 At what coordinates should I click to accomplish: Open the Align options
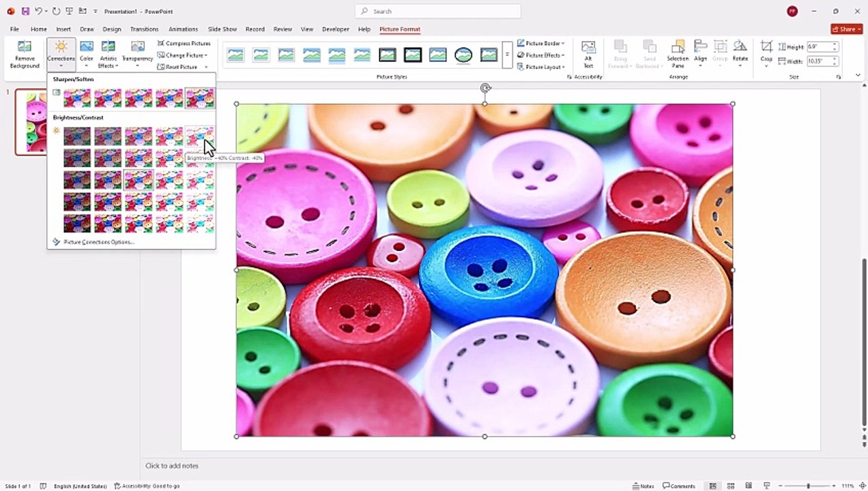coord(700,54)
